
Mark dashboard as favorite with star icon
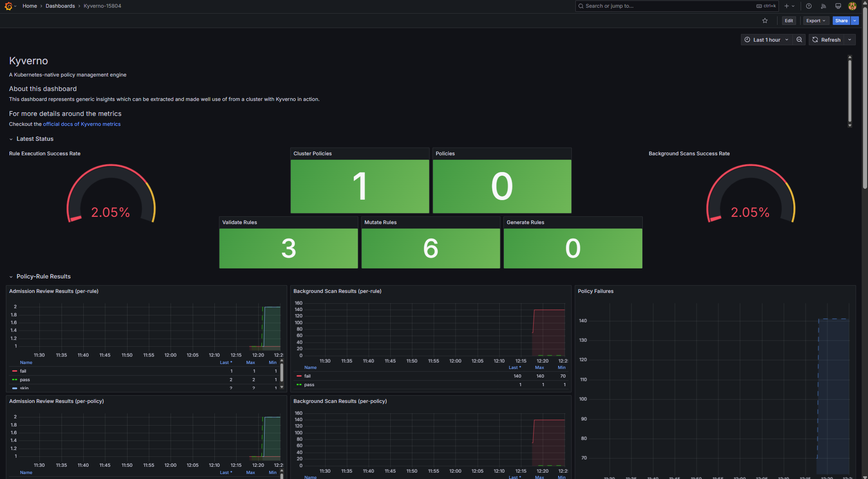[765, 21]
